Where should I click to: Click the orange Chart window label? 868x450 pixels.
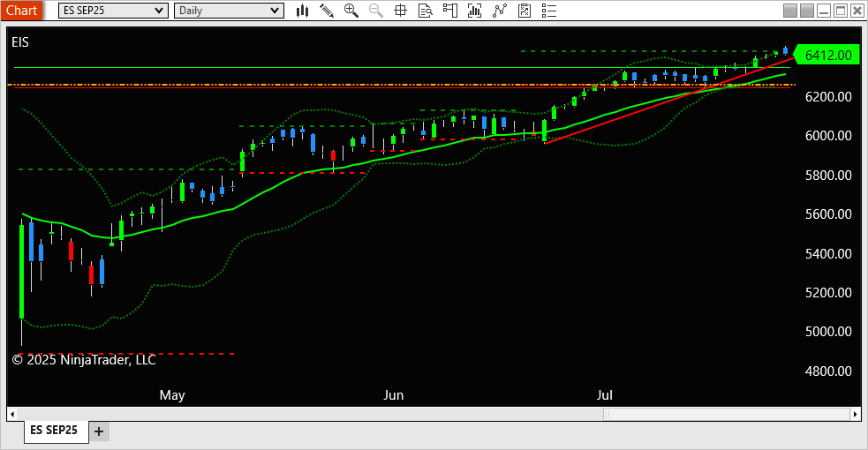(21, 11)
